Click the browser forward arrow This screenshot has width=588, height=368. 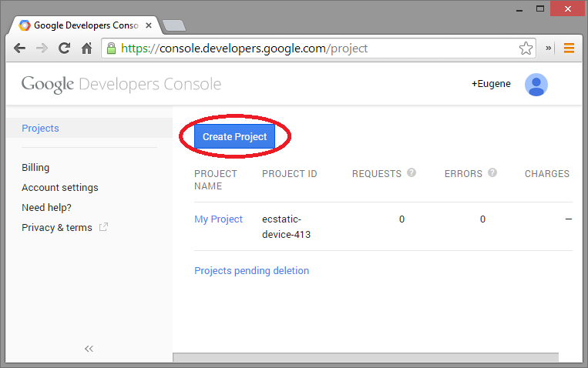click(42, 48)
